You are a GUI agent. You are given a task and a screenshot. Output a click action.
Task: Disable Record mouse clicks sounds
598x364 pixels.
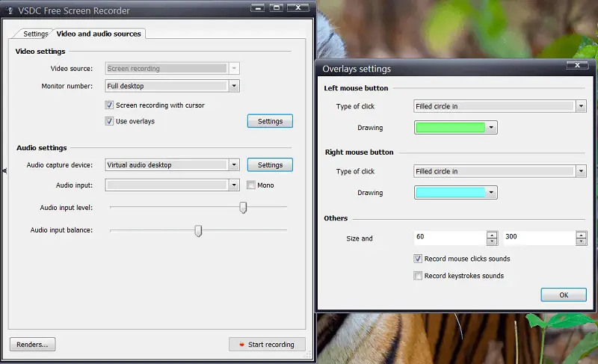[418, 259]
